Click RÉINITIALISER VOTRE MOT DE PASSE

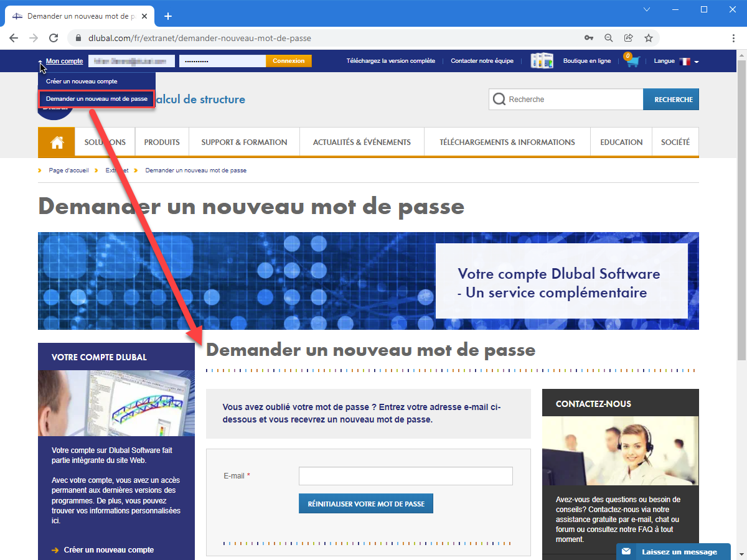click(x=365, y=503)
